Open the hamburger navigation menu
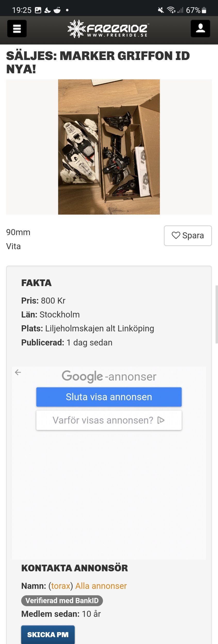Screen dimensions: 218x644 click(x=17, y=29)
